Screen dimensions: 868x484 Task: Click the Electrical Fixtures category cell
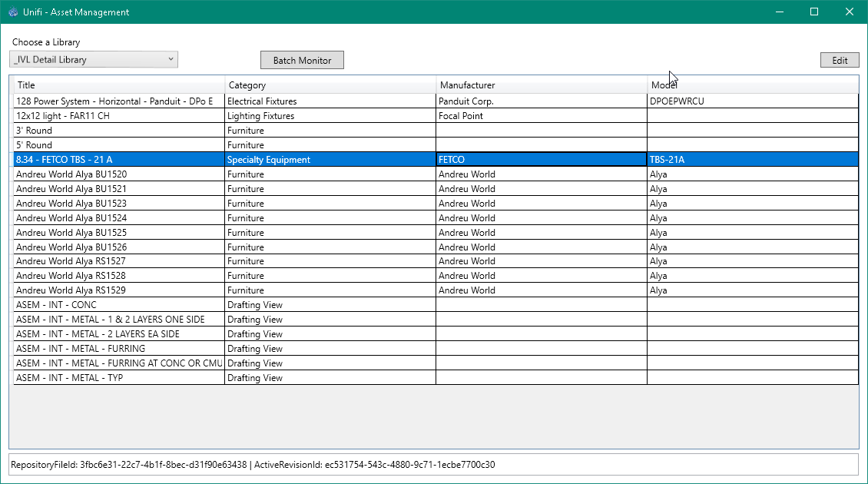pyautogui.click(x=330, y=101)
